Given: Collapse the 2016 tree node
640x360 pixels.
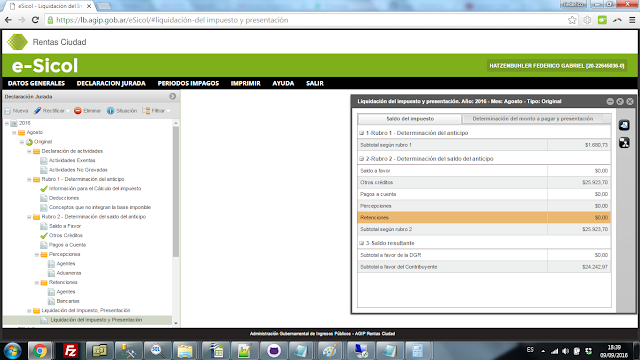Looking at the screenshot, I should click(7, 123).
